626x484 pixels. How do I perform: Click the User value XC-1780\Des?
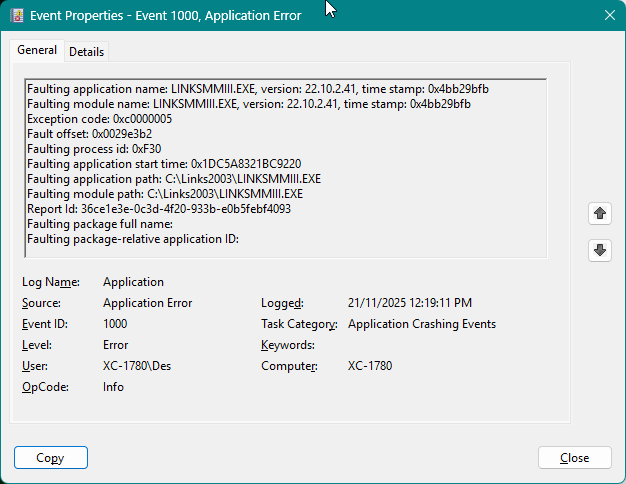[137, 366]
